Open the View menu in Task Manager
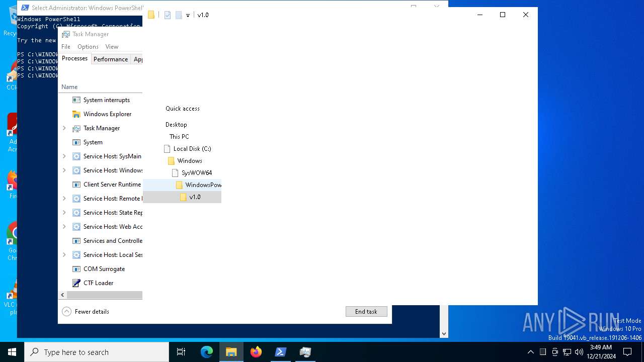Screen dimensions: 644x362 click(x=112, y=47)
